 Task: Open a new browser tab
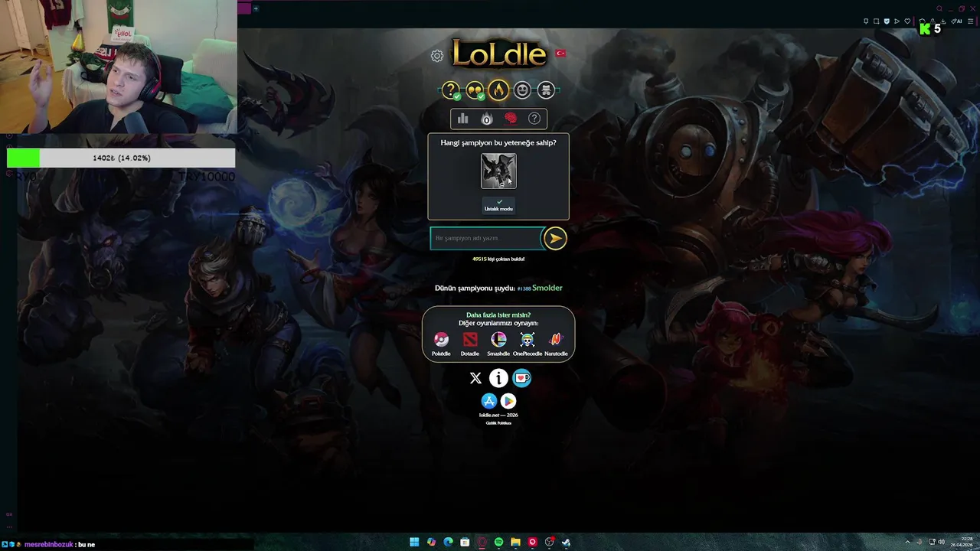pyautogui.click(x=256, y=8)
